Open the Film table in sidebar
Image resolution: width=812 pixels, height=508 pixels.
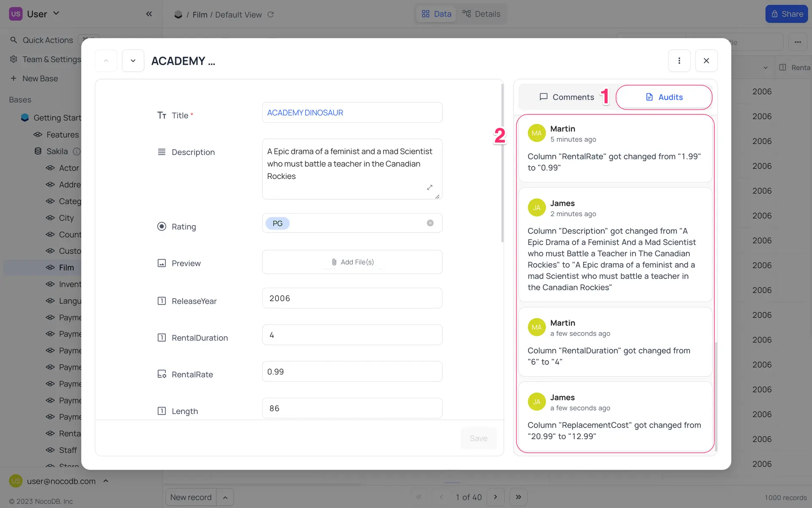click(x=66, y=267)
